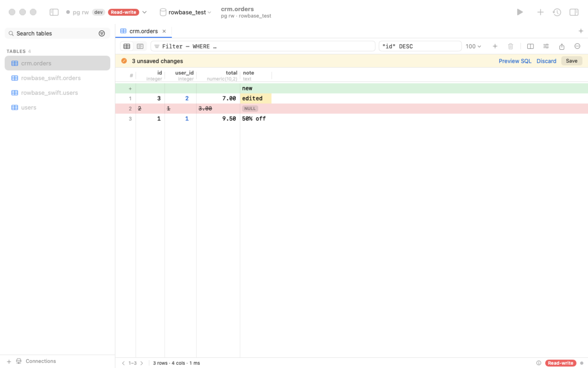Toggle split column view icon
This screenshot has width=588, height=368.
tap(530, 46)
